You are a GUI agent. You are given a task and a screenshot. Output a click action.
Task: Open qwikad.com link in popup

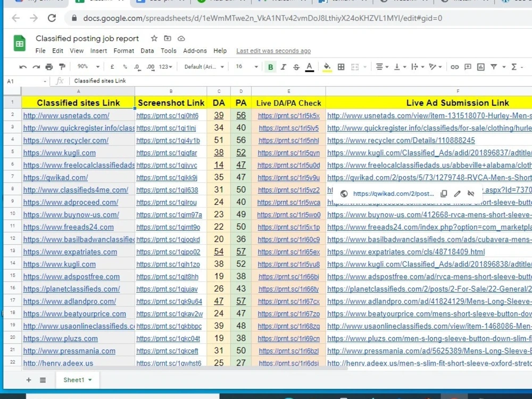394,194
